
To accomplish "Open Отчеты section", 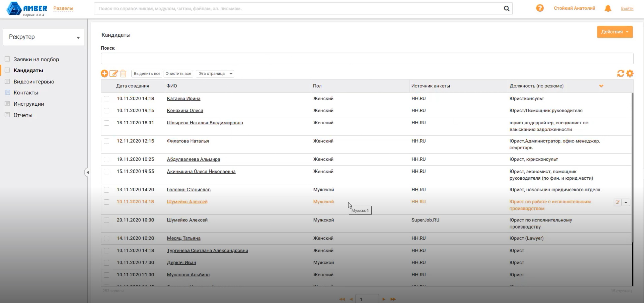I will [23, 115].
